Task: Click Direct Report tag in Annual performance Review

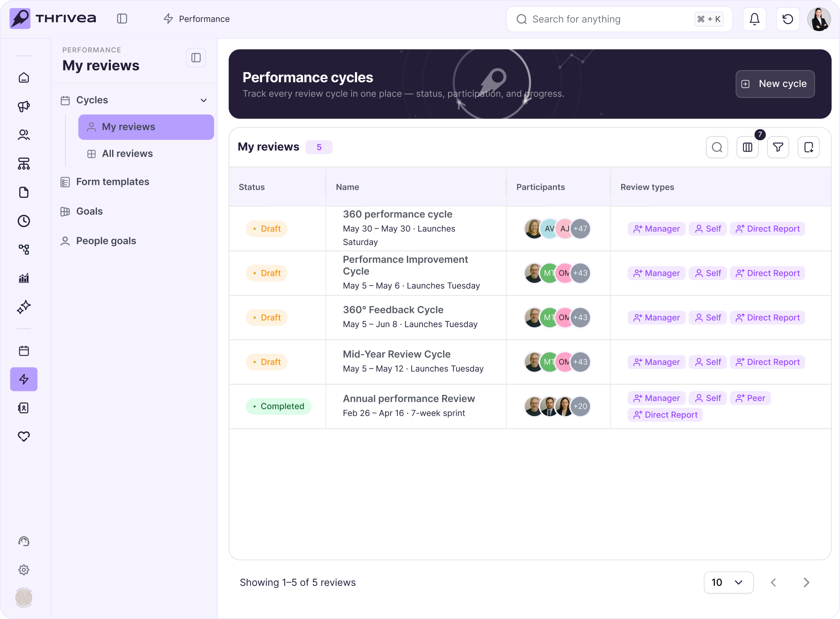Action: coord(665,415)
